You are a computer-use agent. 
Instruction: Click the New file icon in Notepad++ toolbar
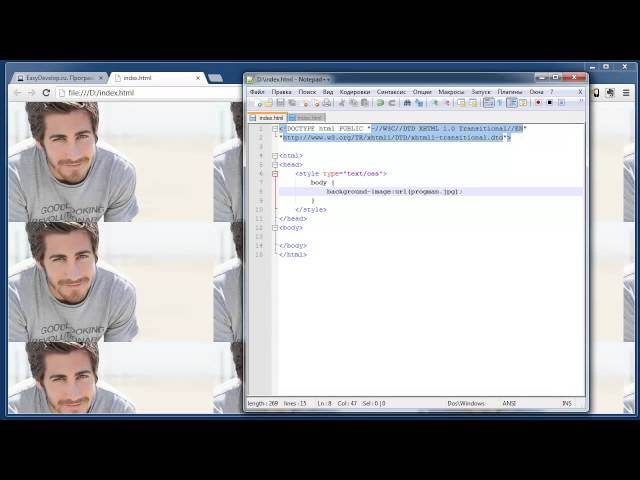[258, 103]
